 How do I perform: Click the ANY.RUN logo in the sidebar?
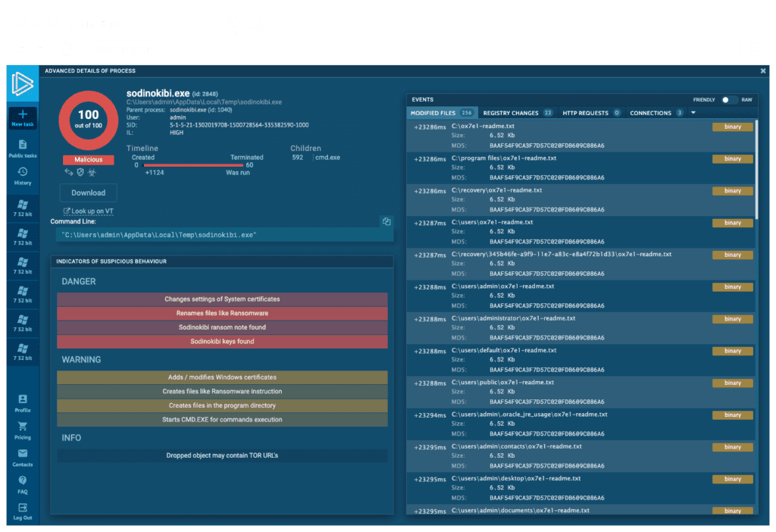[x=23, y=83]
